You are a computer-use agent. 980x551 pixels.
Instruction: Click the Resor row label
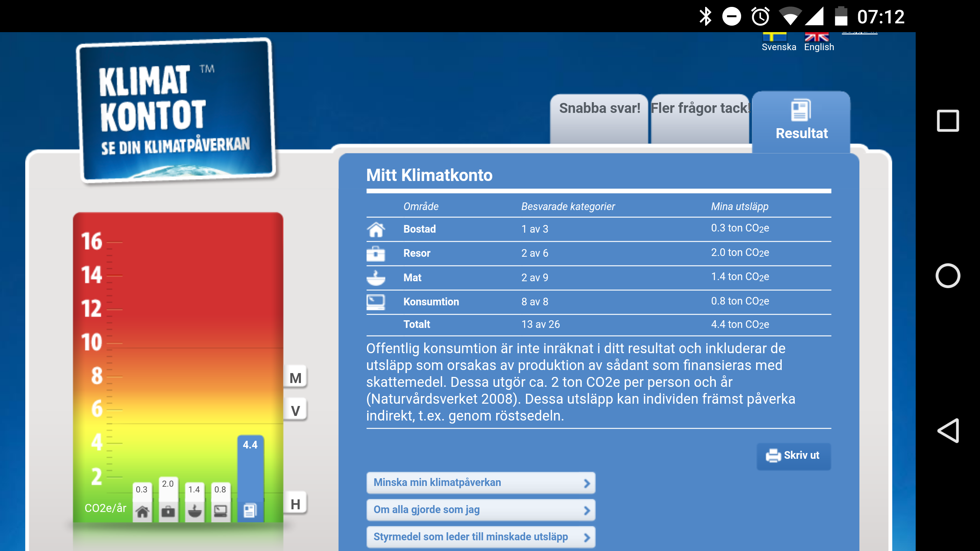(x=416, y=253)
